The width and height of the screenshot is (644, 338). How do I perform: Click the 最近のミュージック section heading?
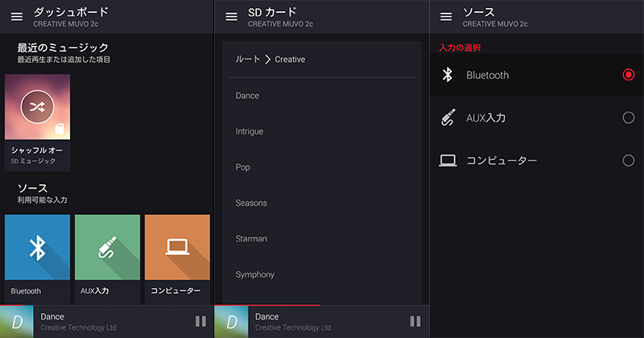point(63,47)
